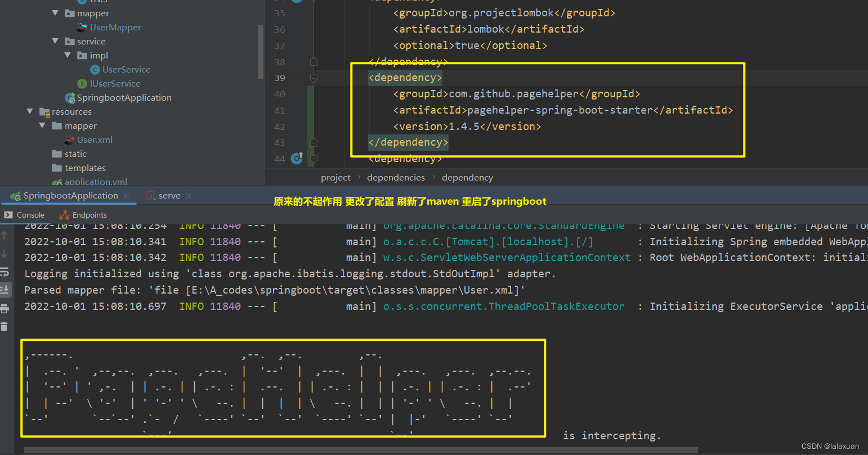
Task: Click the version 1.4.5 text
Action: click(464, 127)
